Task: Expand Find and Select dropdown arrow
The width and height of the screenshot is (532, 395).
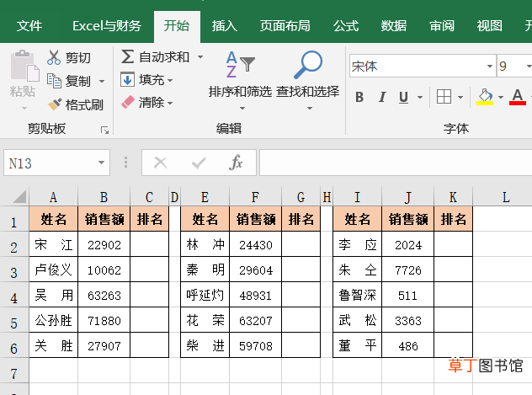Action: (310, 109)
